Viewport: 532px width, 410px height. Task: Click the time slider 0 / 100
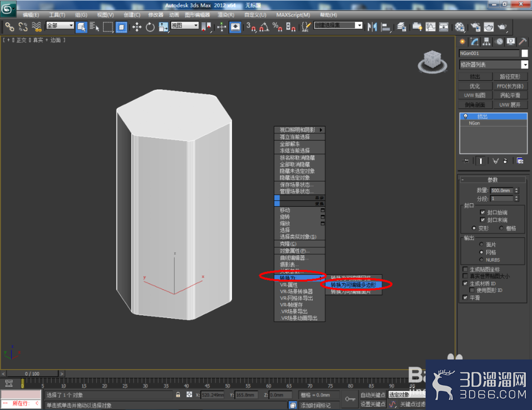click(x=32, y=374)
